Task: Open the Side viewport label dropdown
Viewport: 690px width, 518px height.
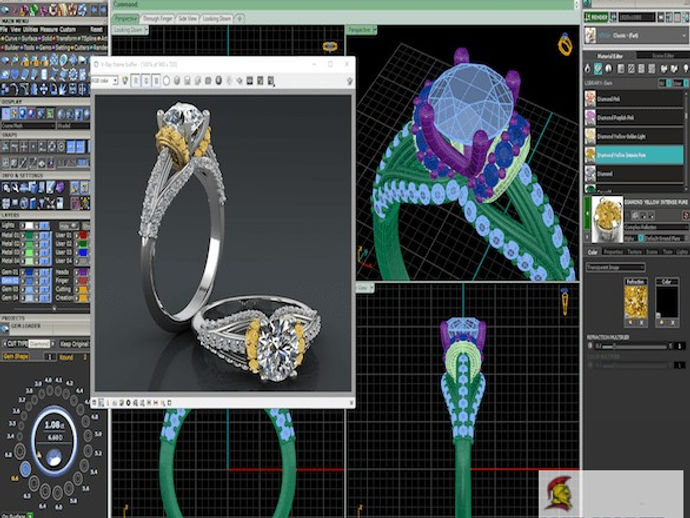Action: [365, 288]
